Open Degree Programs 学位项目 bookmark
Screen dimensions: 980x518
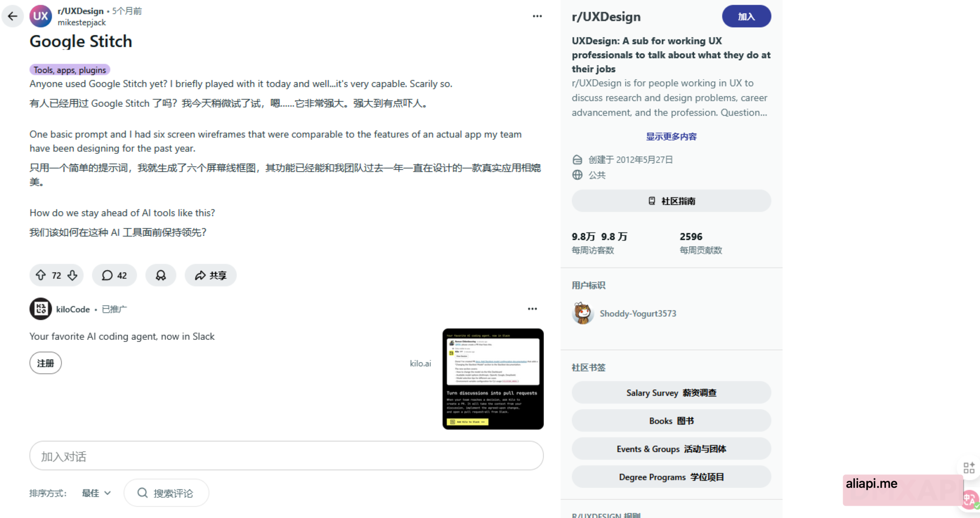click(x=671, y=477)
